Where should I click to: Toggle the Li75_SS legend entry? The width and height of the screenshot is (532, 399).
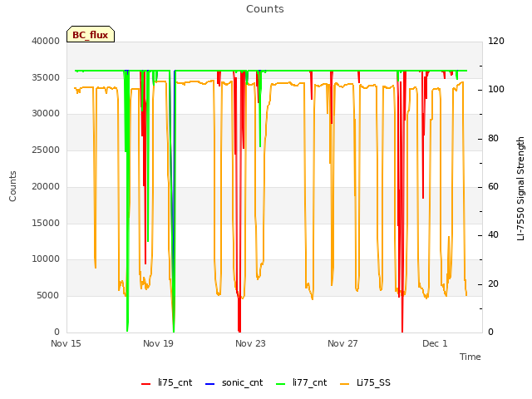[x=365, y=382]
